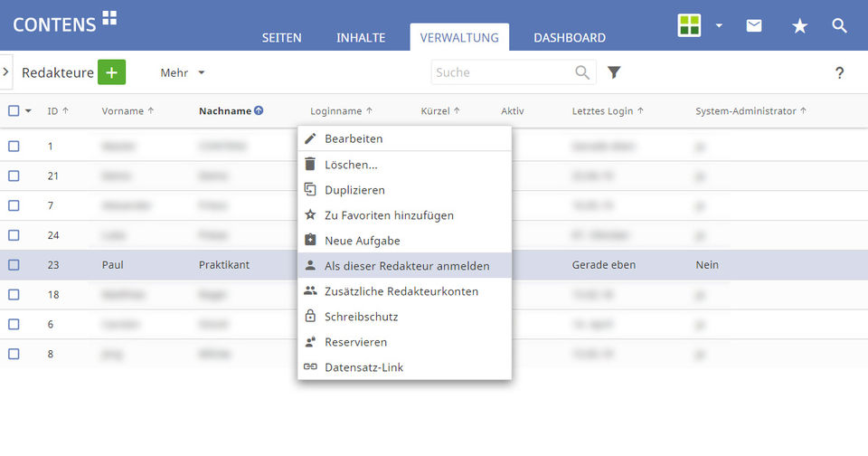This screenshot has height=456, width=868.
Task: Sort by the Letztes Login column header
Action: coord(608,110)
